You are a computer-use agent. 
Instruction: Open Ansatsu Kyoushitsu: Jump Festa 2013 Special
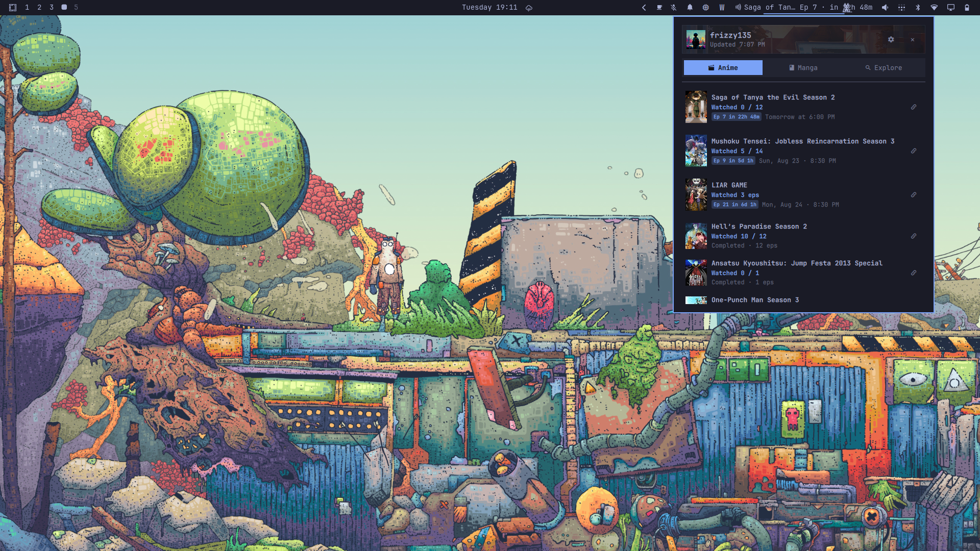point(797,263)
